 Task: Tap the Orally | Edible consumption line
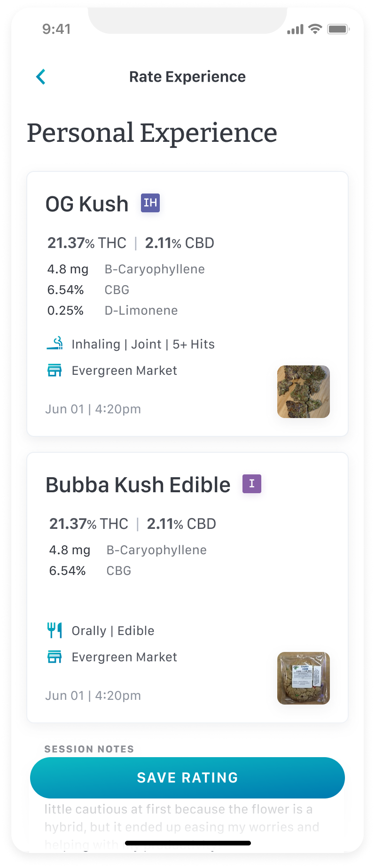pyautogui.click(x=113, y=631)
